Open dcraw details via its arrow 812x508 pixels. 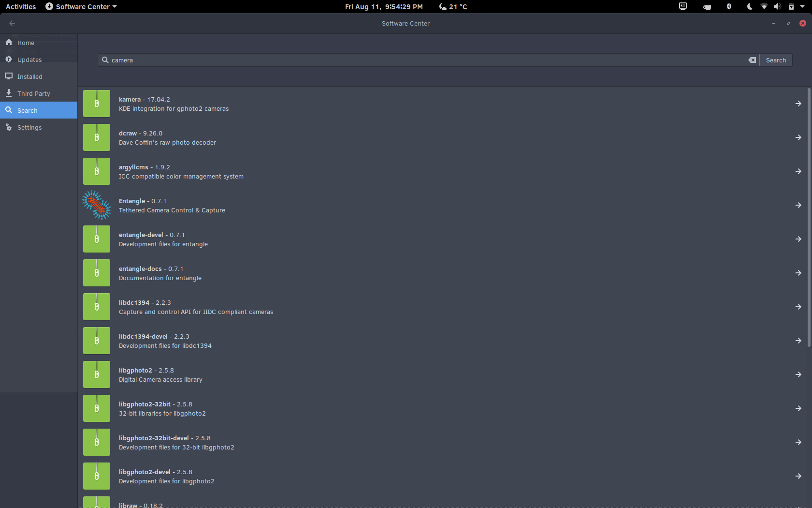[x=798, y=137]
